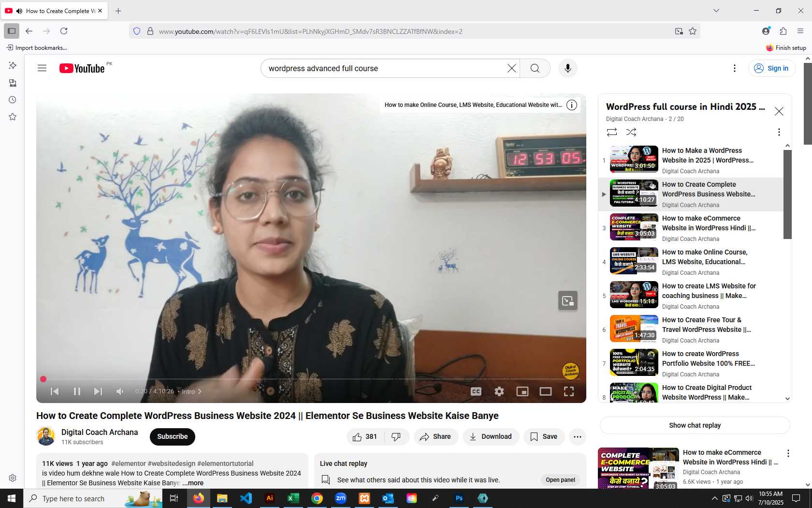Like the video thumbs up

click(x=365, y=436)
